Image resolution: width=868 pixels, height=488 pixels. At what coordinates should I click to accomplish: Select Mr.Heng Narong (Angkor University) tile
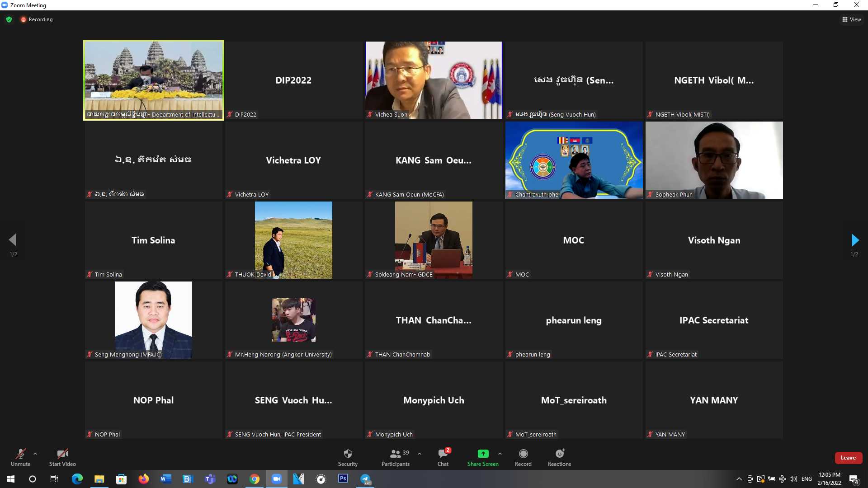pos(293,320)
